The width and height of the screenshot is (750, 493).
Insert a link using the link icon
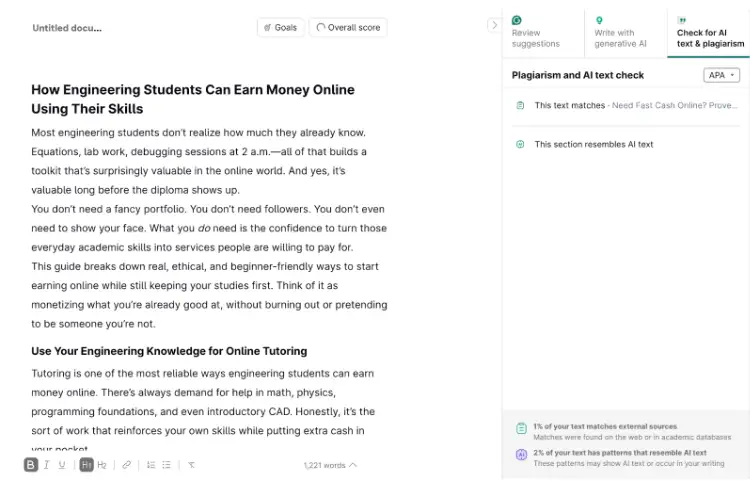pyautogui.click(x=126, y=465)
